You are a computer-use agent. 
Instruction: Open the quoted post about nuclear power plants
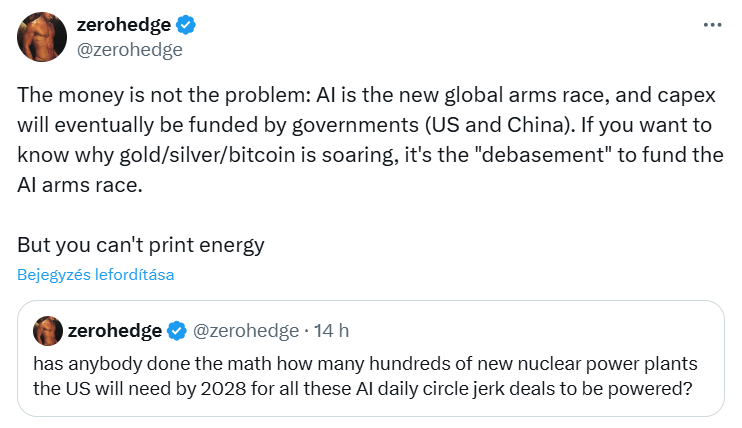(370, 375)
